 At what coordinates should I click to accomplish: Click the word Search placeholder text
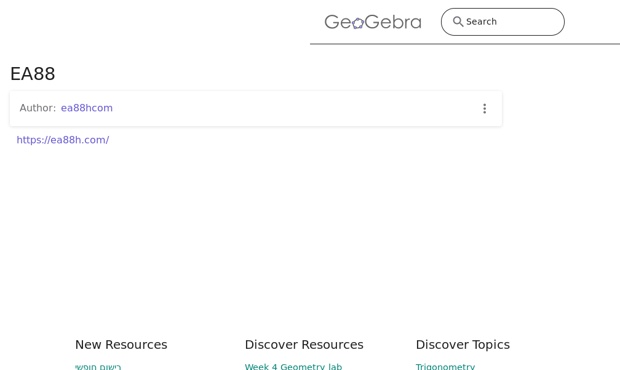[481, 22]
